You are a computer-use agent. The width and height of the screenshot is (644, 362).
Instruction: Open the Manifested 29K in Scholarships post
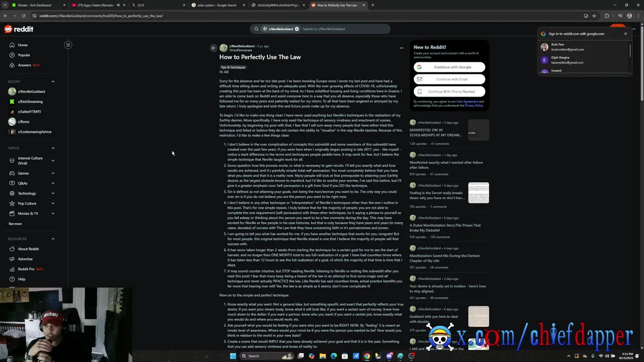coord(436,133)
